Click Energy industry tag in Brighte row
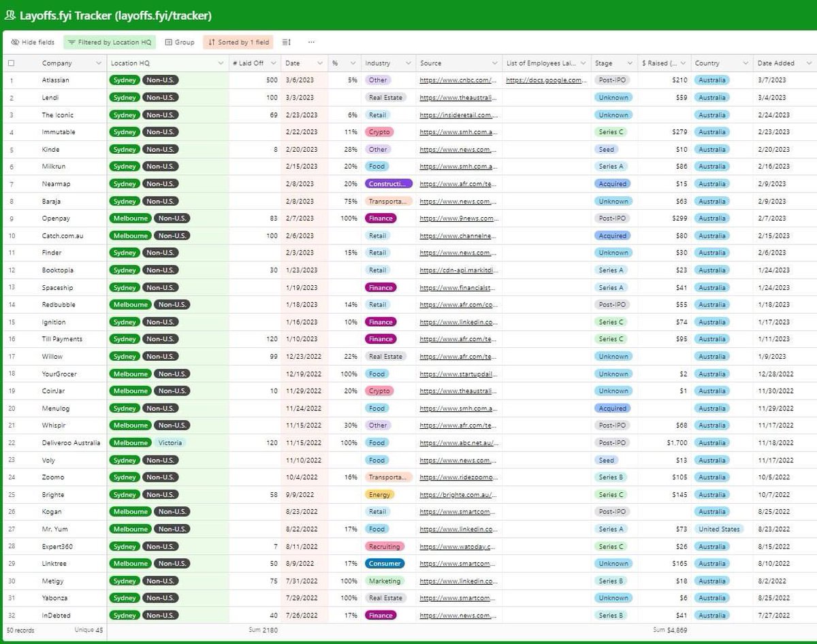This screenshot has width=817, height=644. tap(379, 495)
